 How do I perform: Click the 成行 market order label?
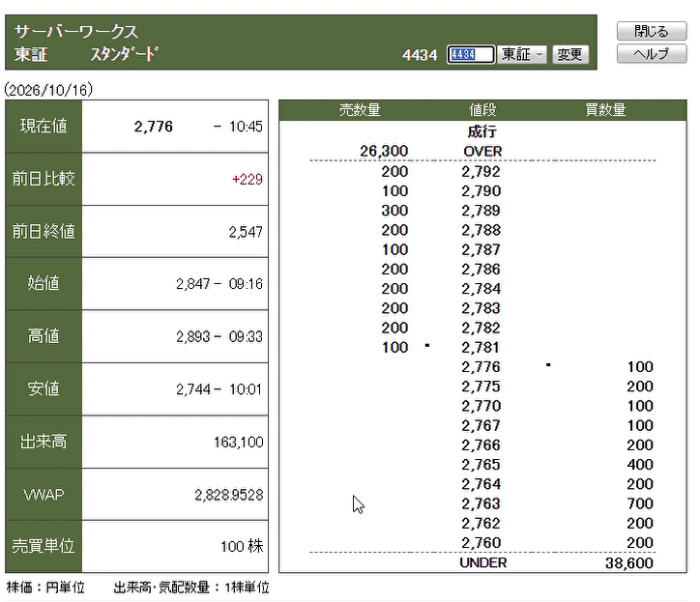[482, 131]
